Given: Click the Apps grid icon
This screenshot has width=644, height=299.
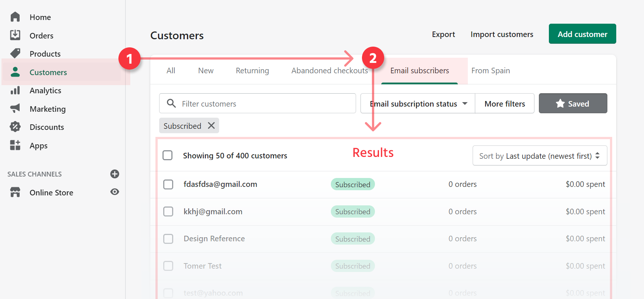Looking at the screenshot, I should point(15,145).
